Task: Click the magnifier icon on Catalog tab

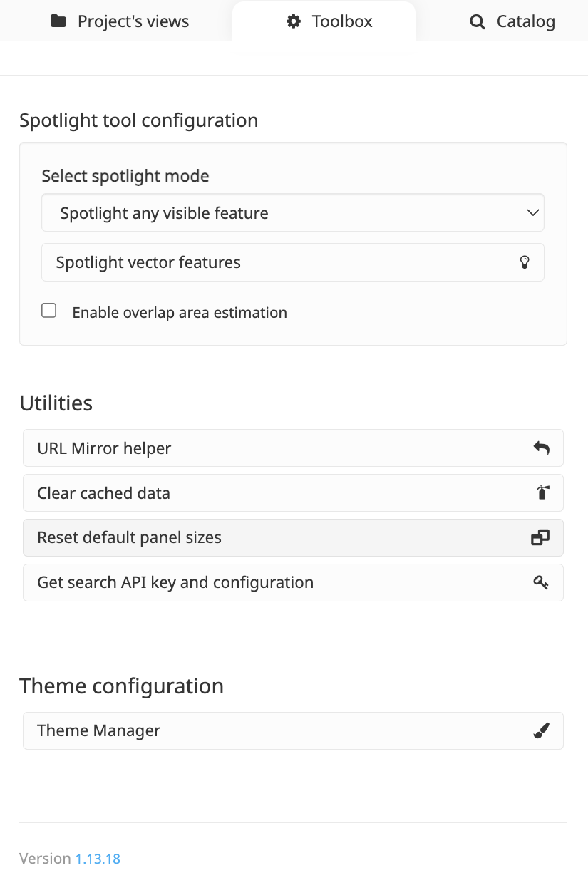Action: pos(478,22)
